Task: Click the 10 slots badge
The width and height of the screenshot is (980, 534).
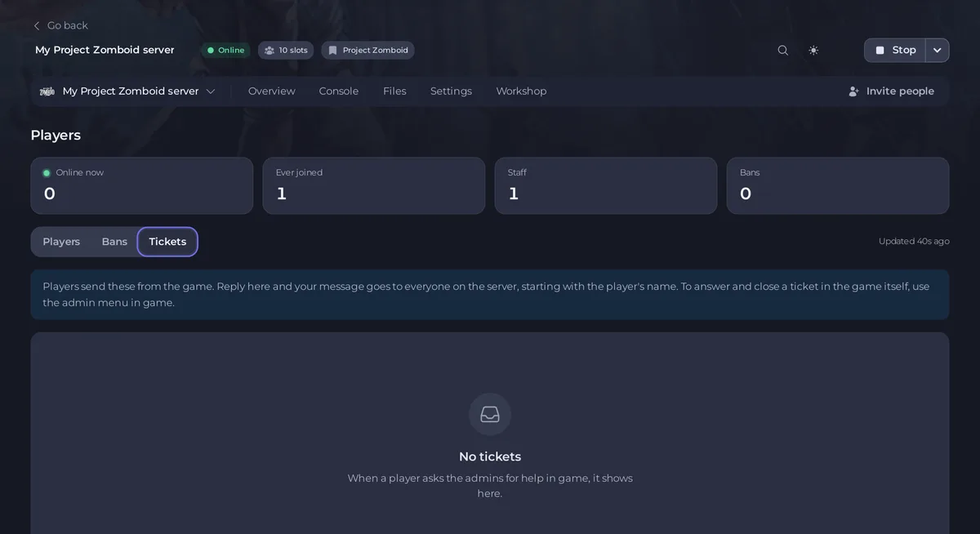Action: point(286,50)
